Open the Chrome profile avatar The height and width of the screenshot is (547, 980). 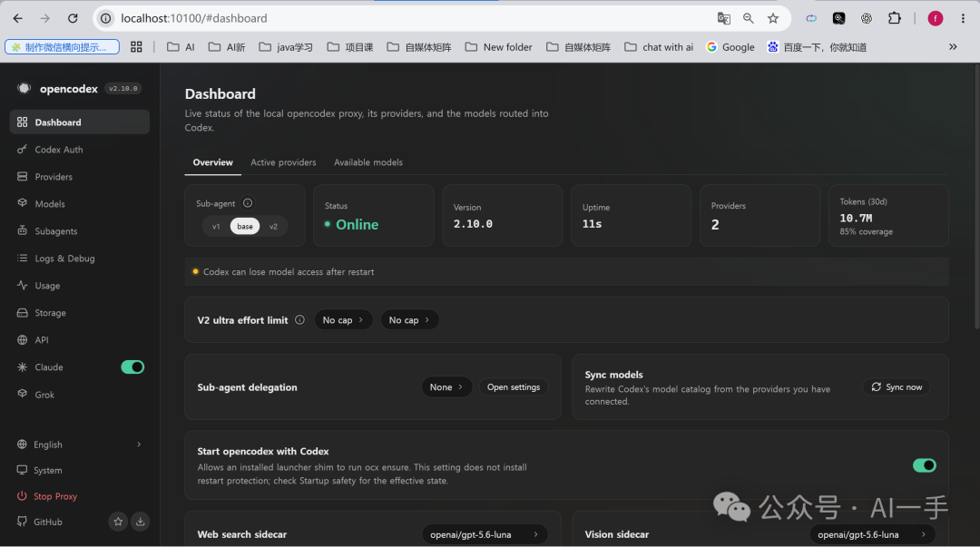click(935, 18)
